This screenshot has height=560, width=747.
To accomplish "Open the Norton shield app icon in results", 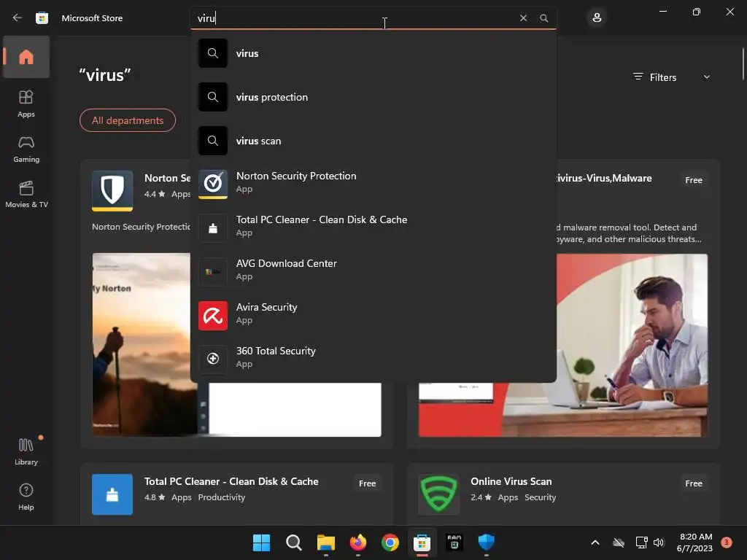I will click(112, 190).
